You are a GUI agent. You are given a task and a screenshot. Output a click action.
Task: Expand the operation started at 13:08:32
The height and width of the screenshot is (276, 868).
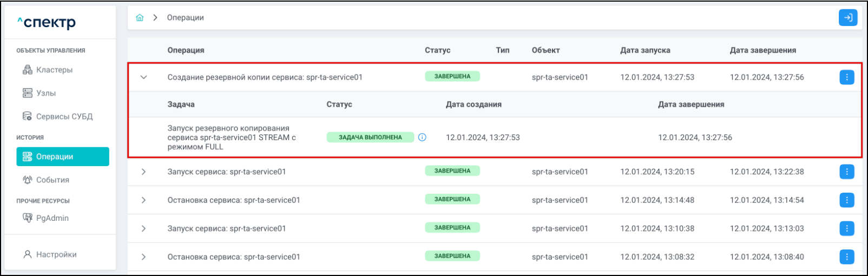click(x=143, y=257)
